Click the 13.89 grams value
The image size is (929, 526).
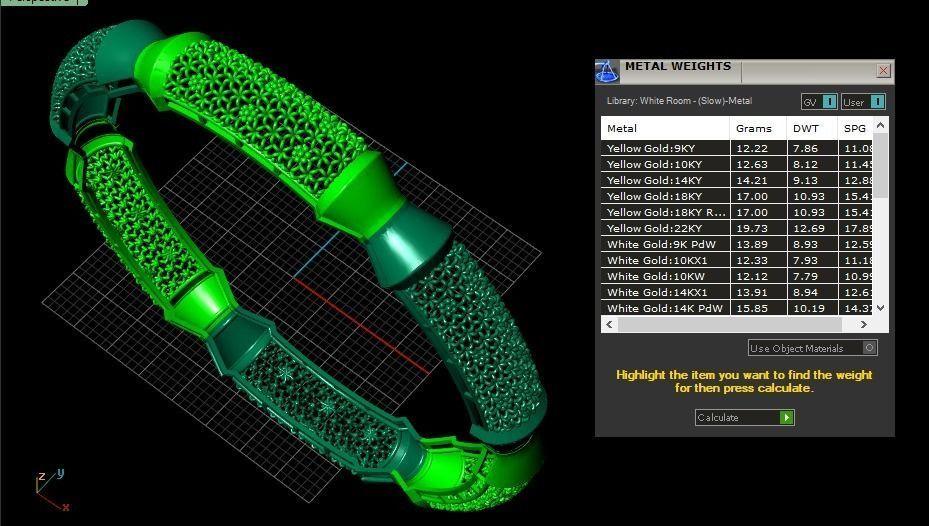(752, 244)
